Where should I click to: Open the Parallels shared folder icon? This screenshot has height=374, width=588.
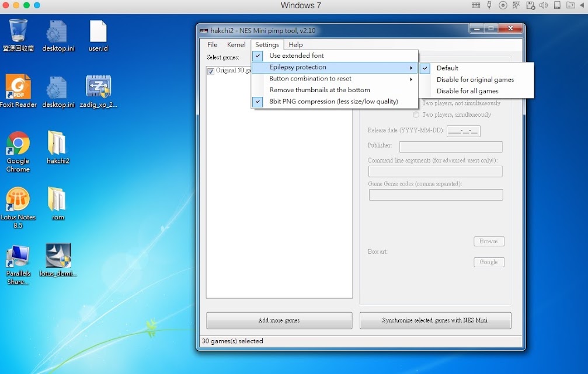point(570,5)
